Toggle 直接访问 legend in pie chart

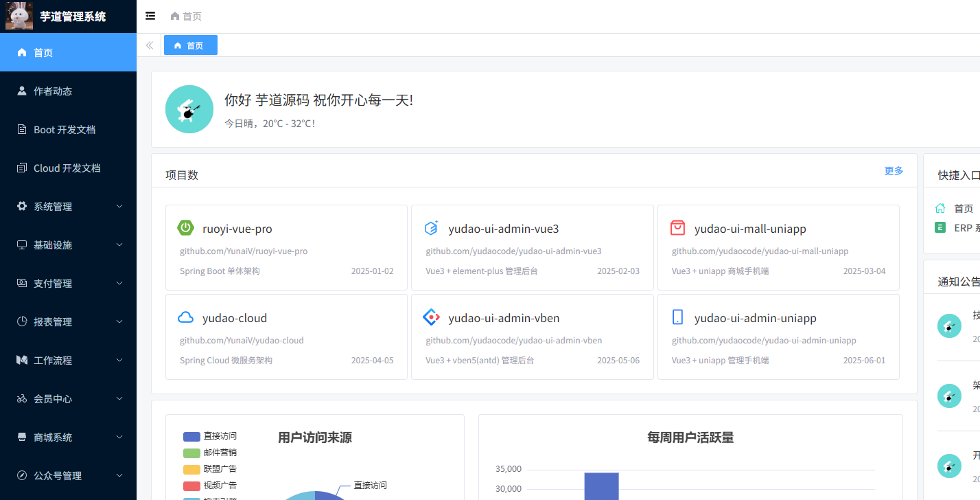click(210, 436)
